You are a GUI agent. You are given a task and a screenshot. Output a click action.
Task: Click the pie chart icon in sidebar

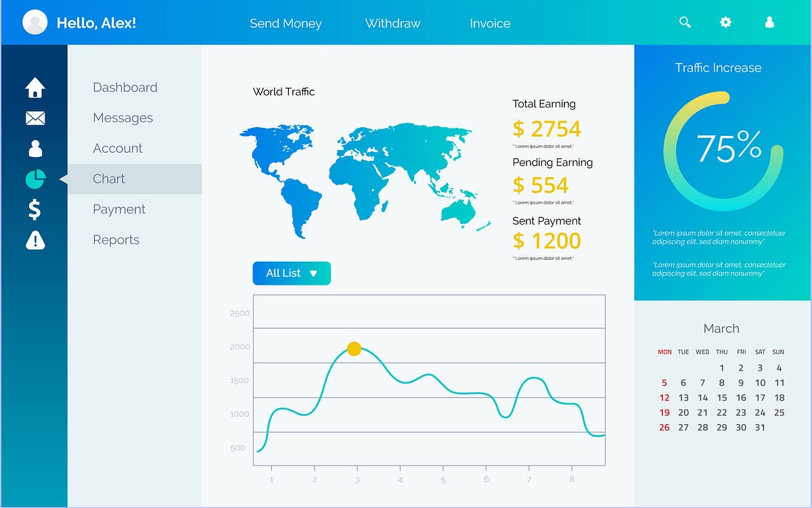point(35,179)
